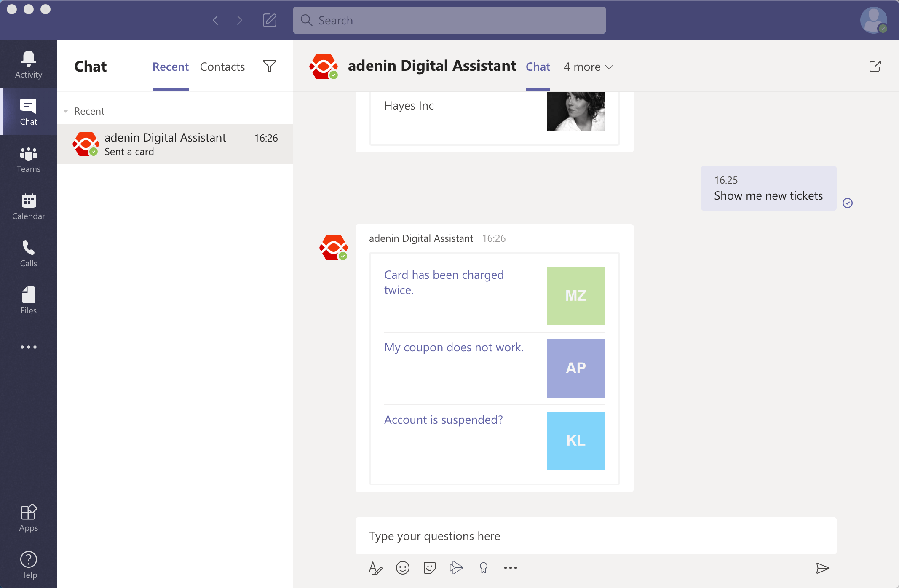Open the Calls section
The width and height of the screenshot is (899, 588).
pos(28,253)
